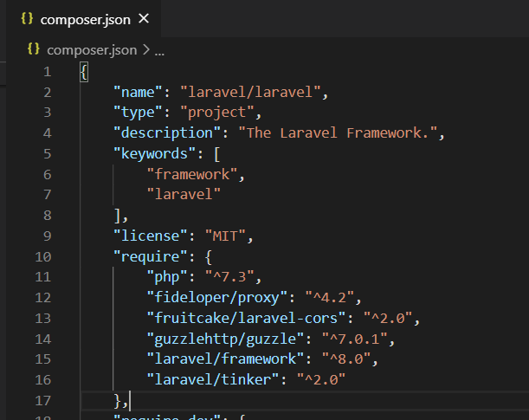Click the closing brace on line 17
The image size is (529, 420).
[x=118, y=401]
